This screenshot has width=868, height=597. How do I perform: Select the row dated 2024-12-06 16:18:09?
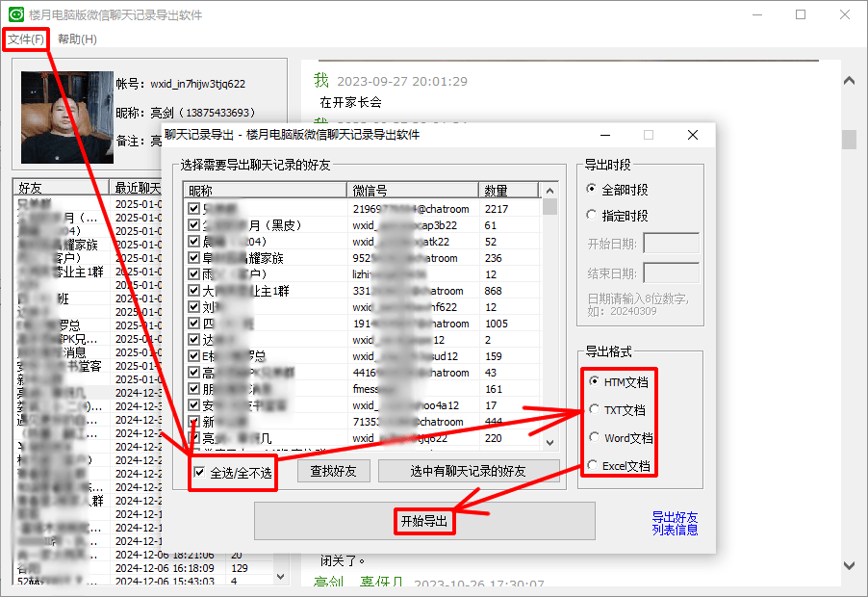click(x=144, y=568)
